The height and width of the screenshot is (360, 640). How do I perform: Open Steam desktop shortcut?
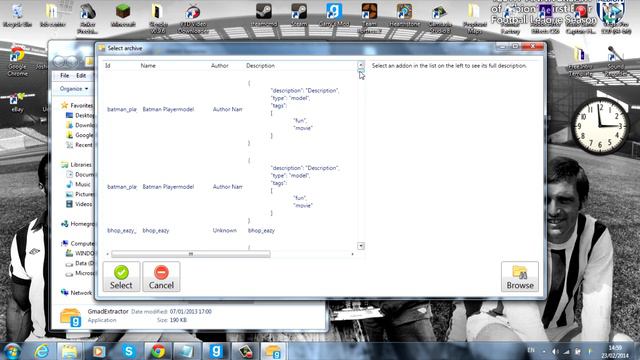[x=299, y=16]
